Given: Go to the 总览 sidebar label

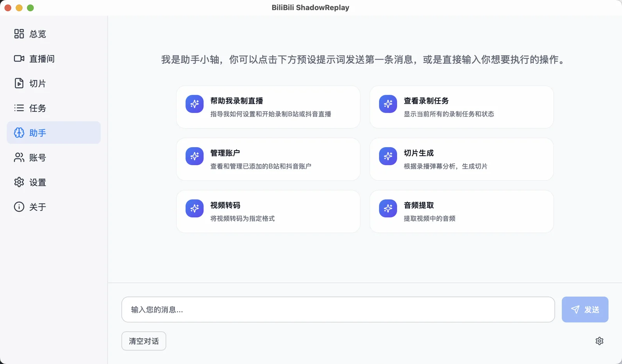Looking at the screenshot, I should coord(38,34).
